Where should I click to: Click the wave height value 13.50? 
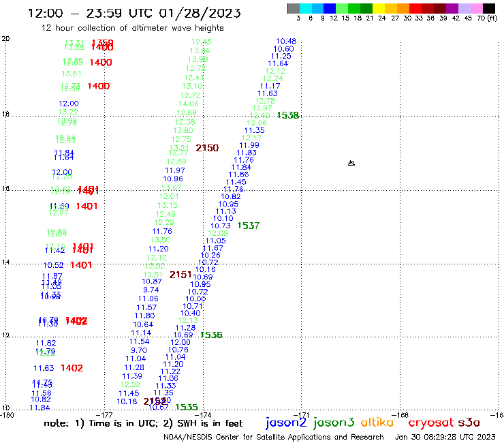point(160,240)
